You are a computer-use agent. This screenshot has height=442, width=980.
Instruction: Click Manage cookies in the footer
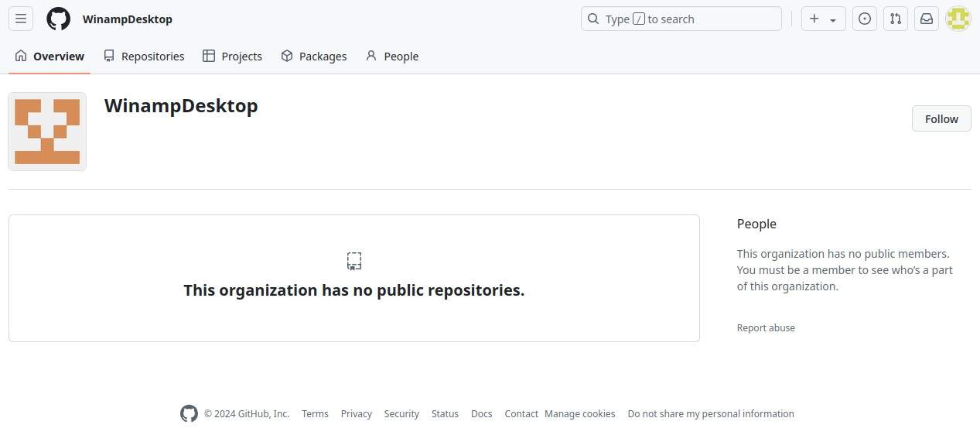coord(579,413)
